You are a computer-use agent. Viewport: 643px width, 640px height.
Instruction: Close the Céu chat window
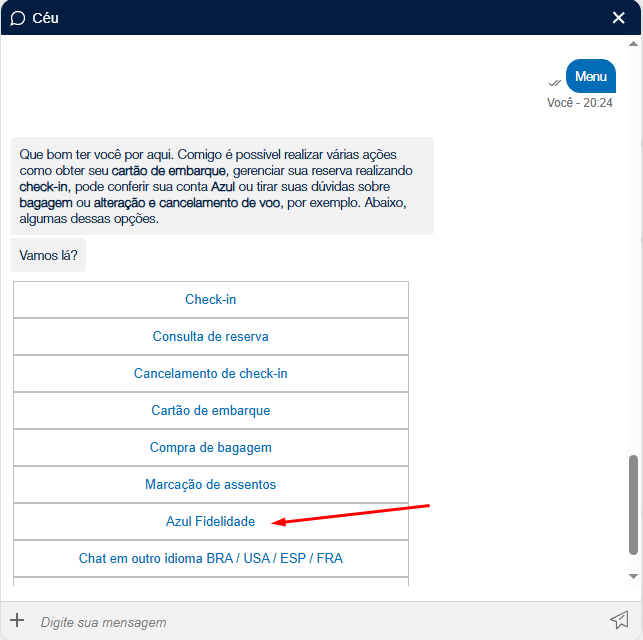(x=618, y=18)
